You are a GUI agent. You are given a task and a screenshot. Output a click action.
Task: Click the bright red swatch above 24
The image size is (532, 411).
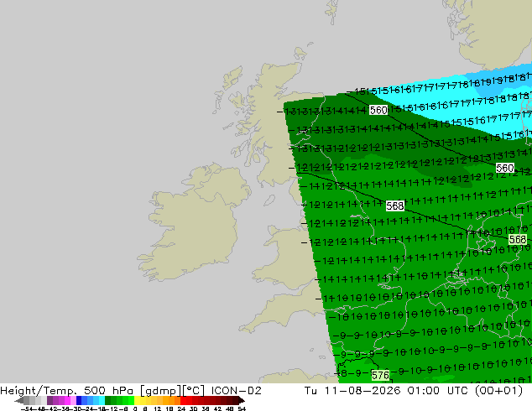[x=184, y=400]
